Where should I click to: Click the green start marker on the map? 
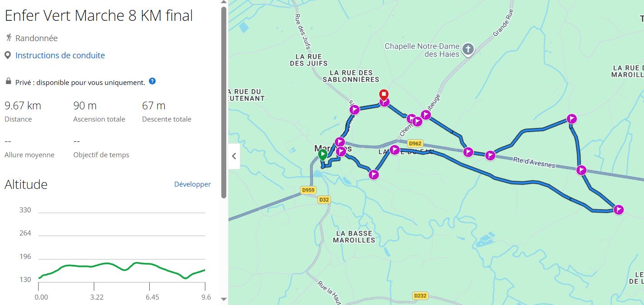click(x=323, y=155)
